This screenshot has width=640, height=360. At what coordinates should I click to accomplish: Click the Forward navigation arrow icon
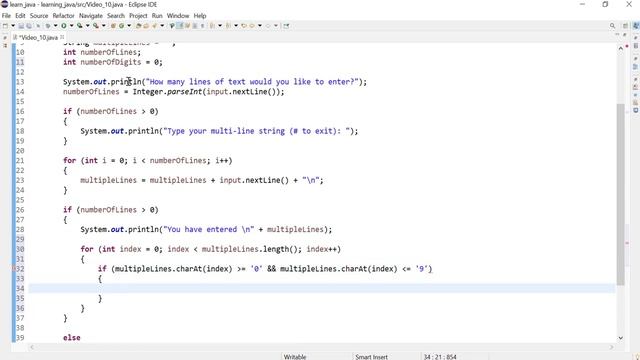[x=268, y=26]
